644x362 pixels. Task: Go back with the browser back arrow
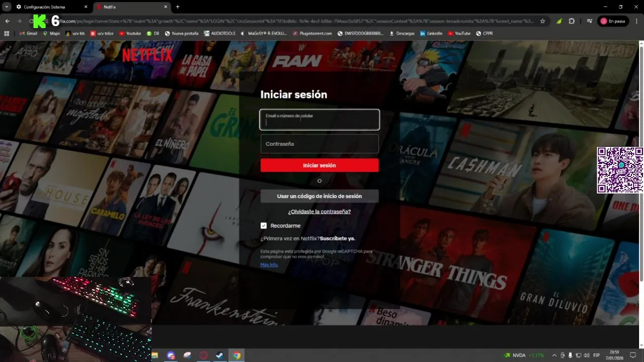(7, 21)
